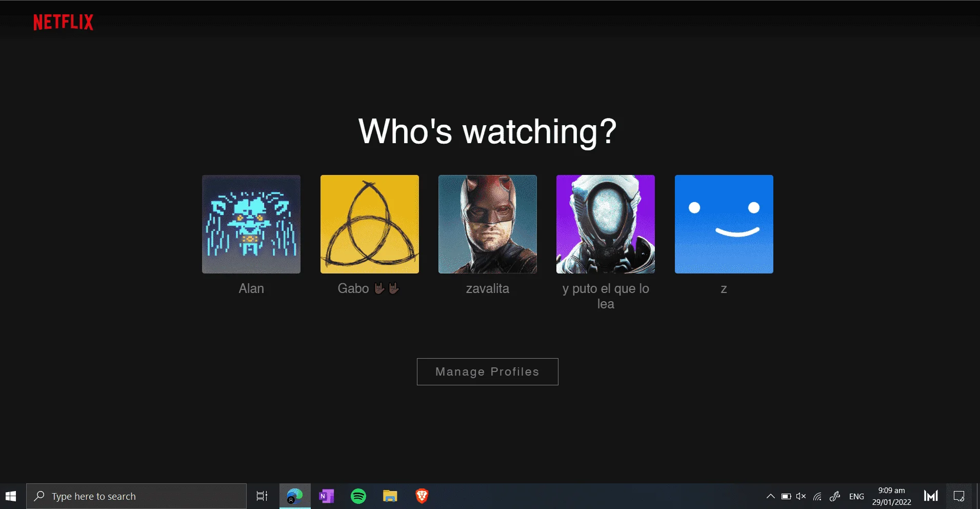Viewport: 980px width, 509px height.
Task: Launch OneNote from the taskbar
Action: 327,496
